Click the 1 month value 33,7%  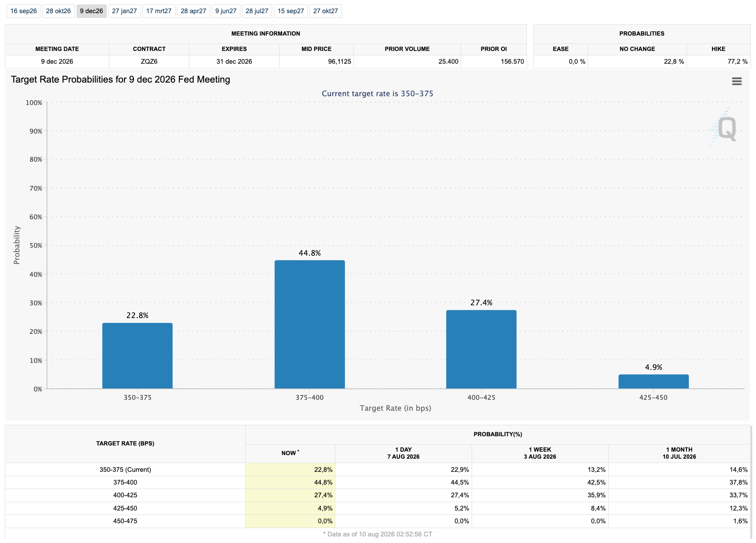738,495
